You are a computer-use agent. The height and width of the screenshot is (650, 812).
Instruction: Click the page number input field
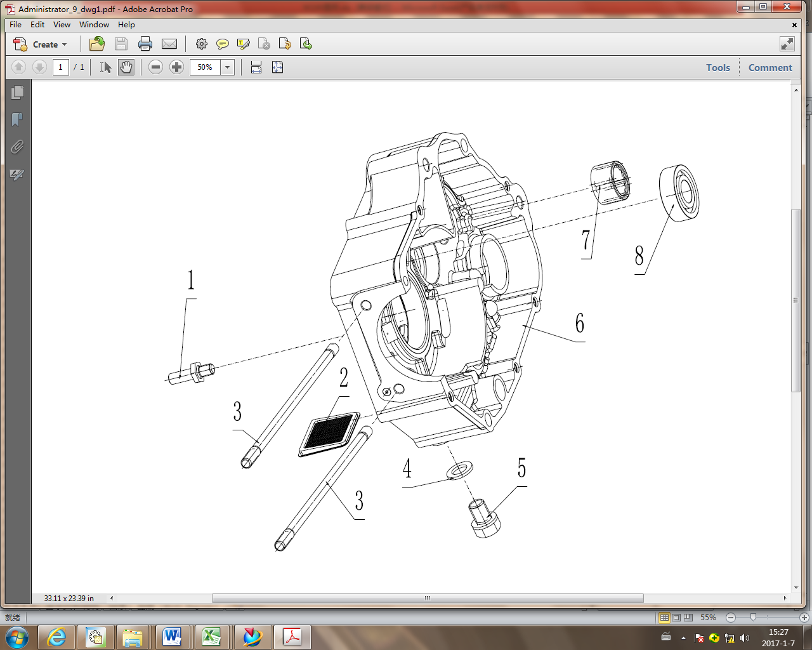[60, 67]
